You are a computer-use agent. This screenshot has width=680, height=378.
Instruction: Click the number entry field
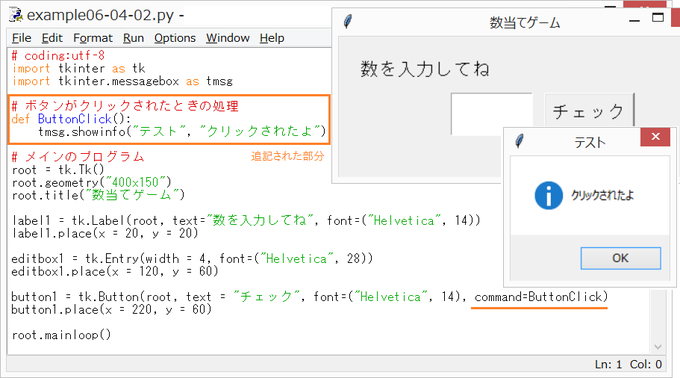point(491,114)
